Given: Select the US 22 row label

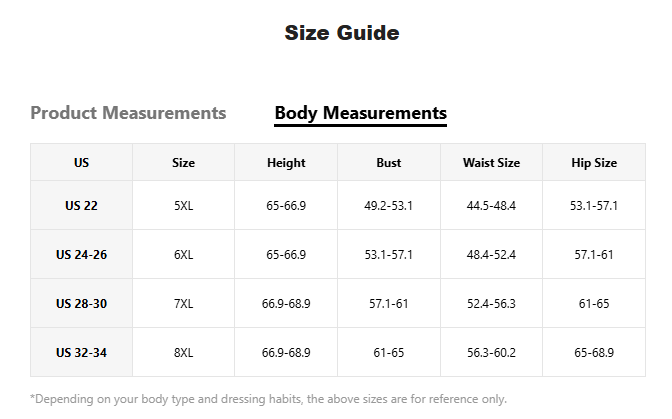Looking at the screenshot, I should point(81,206).
